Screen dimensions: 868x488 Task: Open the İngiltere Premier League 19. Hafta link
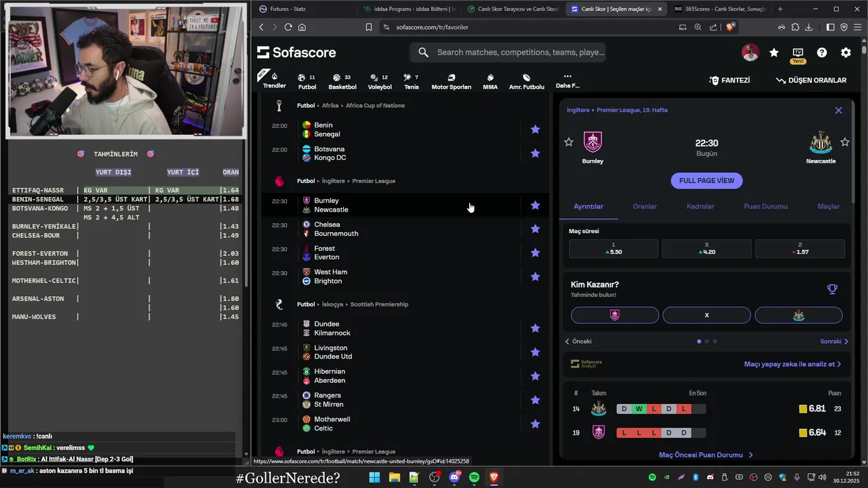pyautogui.click(x=618, y=110)
